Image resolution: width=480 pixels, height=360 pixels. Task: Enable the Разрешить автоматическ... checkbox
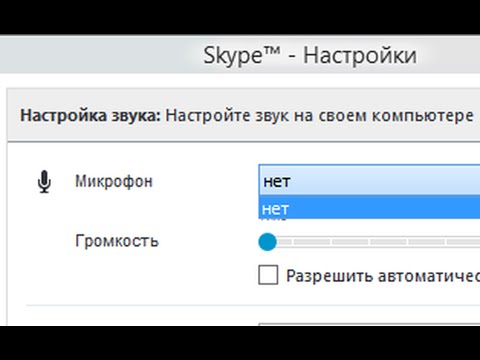pyautogui.click(x=268, y=275)
